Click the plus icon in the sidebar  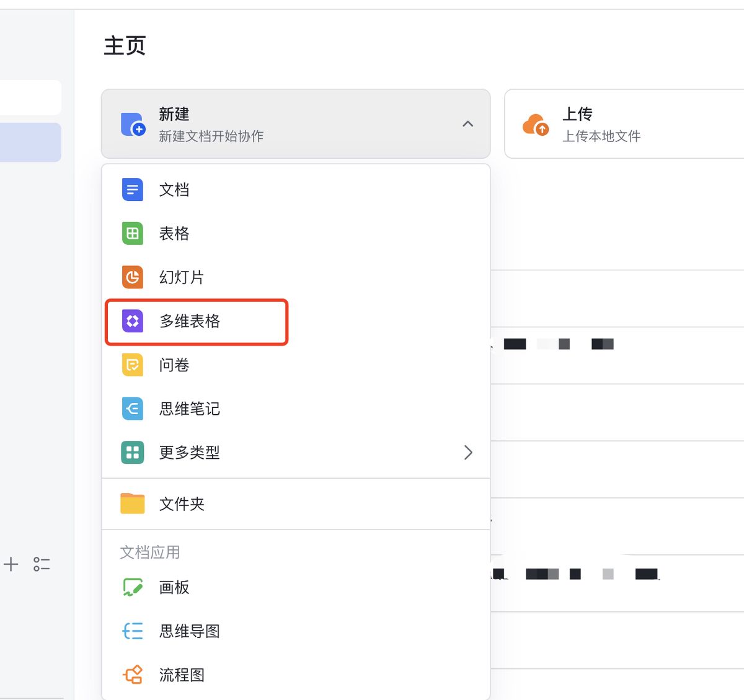(11, 564)
